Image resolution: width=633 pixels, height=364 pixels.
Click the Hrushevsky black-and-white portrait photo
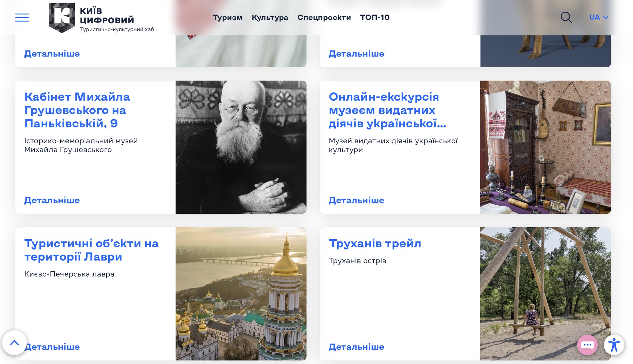tap(241, 147)
